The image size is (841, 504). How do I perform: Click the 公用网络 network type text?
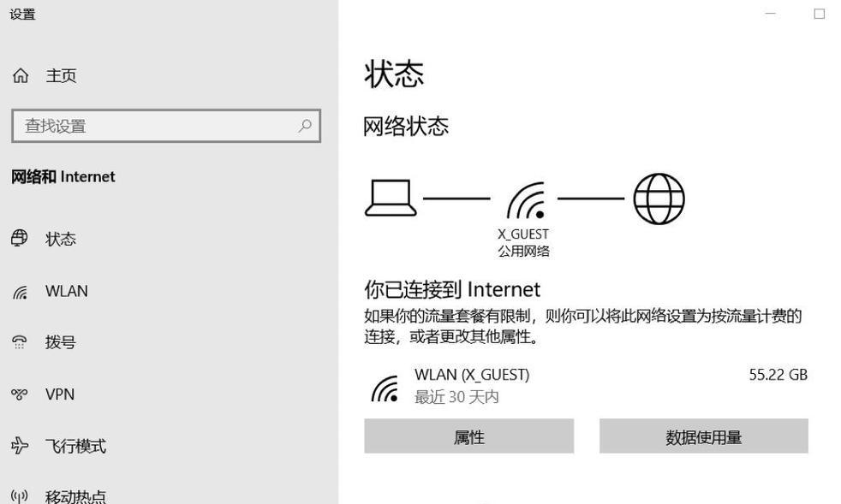tap(523, 251)
